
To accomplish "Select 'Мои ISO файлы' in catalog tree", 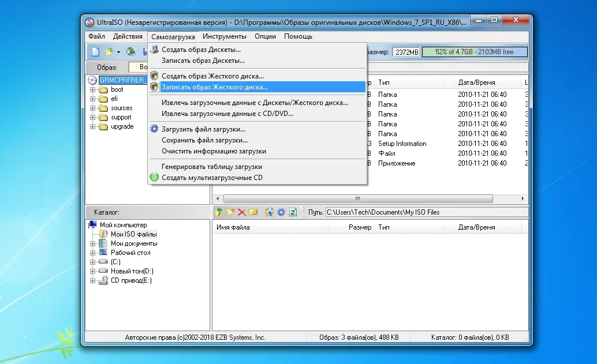I will tap(133, 234).
